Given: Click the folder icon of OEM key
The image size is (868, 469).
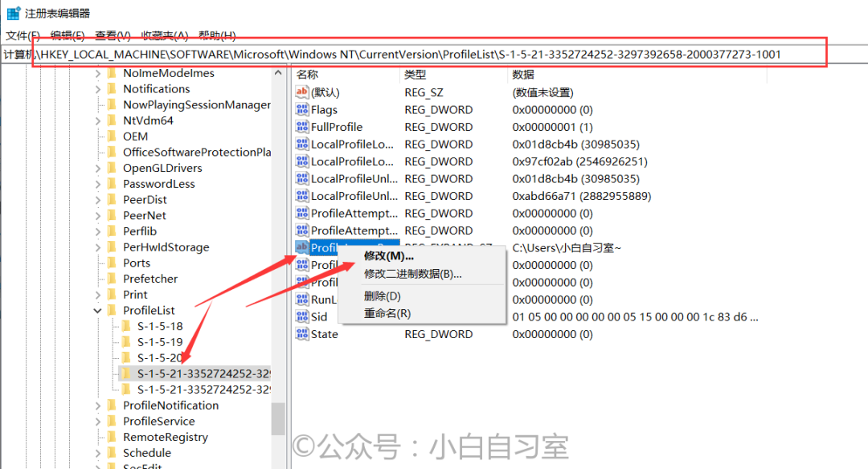Looking at the screenshot, I should [x=113, y=136].
